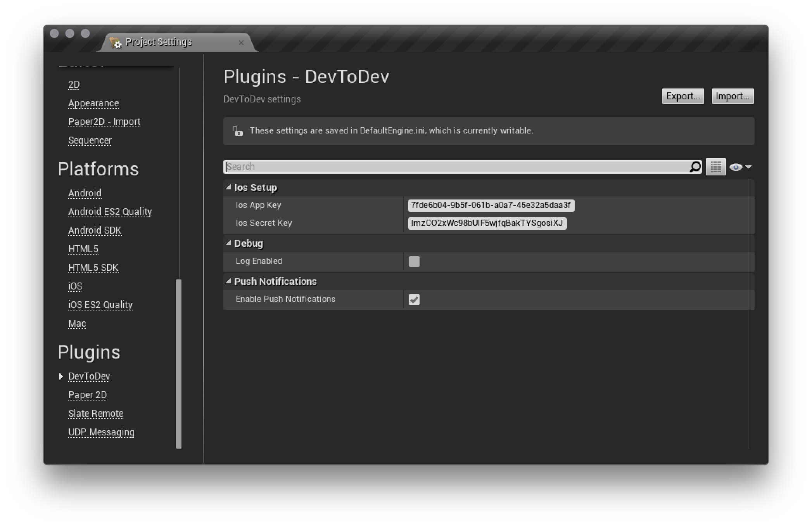Open the iOS ES2 Quality page

[x=100, y=305]
